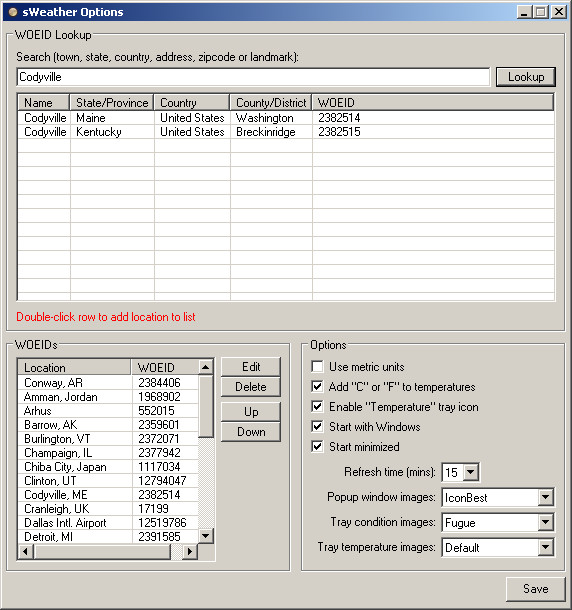This screenshot has width=572, height=610.
Task: Click the scroll up arrow in WOEIDs list
Action: point(205,367)
